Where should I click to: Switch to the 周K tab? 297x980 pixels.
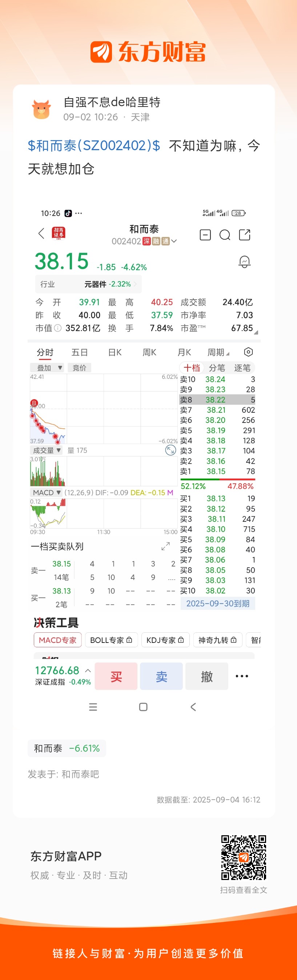[x=149, y=352]
